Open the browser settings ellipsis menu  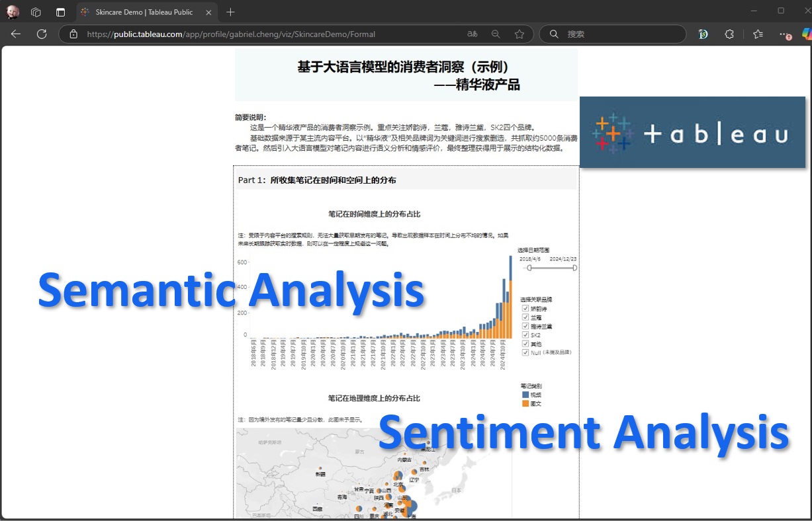[x=784, y=34]
